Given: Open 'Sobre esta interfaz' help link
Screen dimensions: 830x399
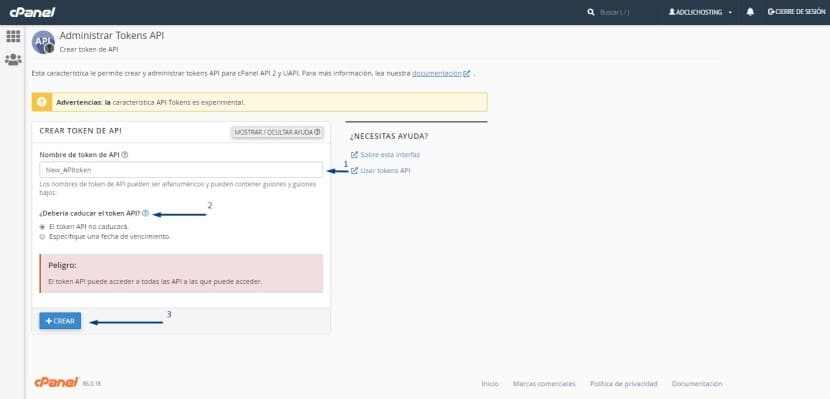Looking at the screenshot, I should (x=385, y=155).
